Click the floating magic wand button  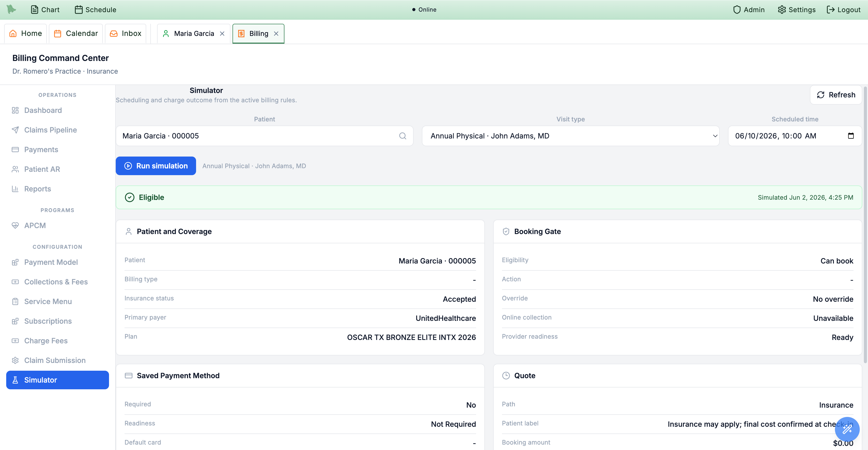pos(847,429)
